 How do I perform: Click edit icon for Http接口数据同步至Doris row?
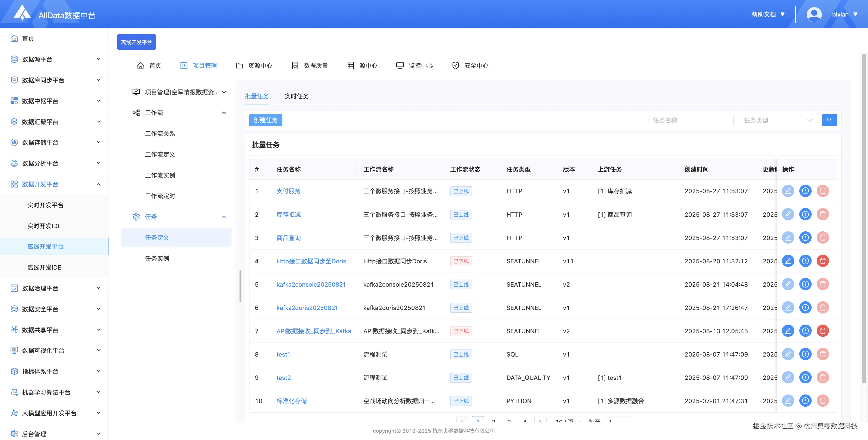[x=788, y=261]
